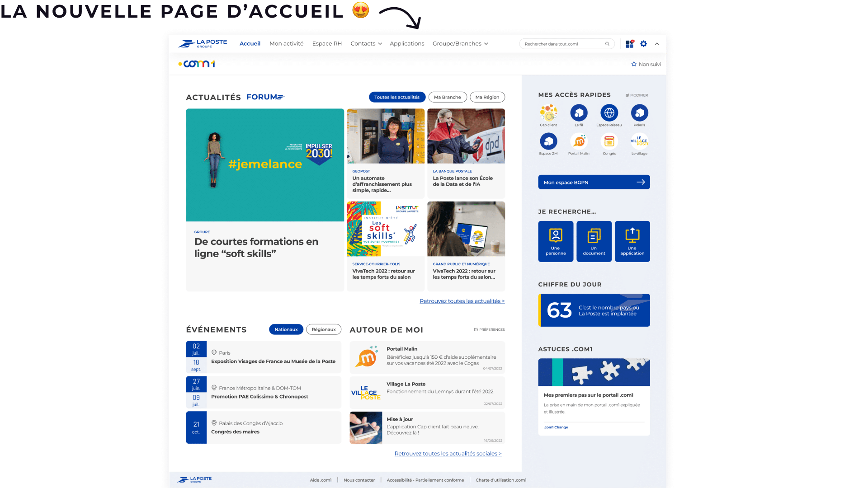Image resolution: width=868 pixels, height=488 pixels.
Task: Click the .com1 logo
Action: pos(197,64)
